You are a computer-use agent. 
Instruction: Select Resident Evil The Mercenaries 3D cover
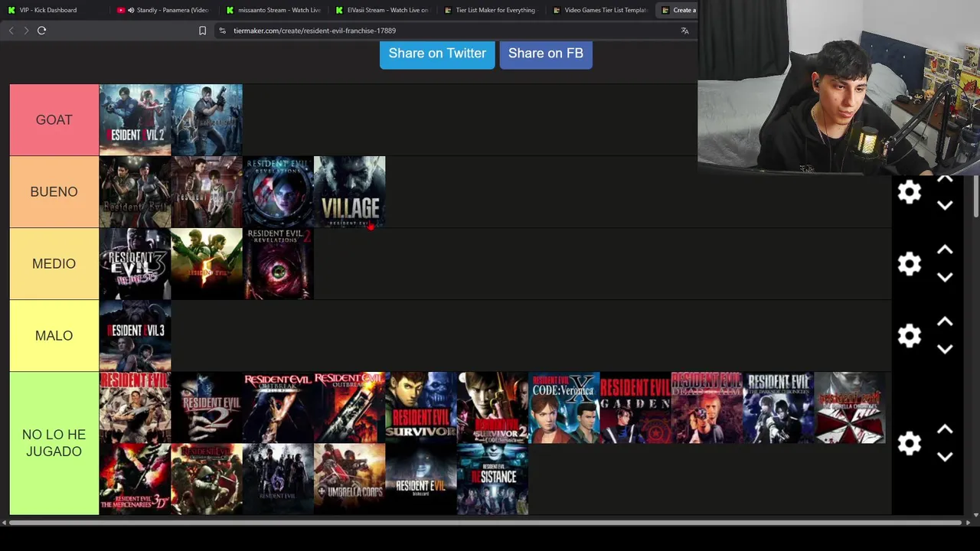click(135, 479)
